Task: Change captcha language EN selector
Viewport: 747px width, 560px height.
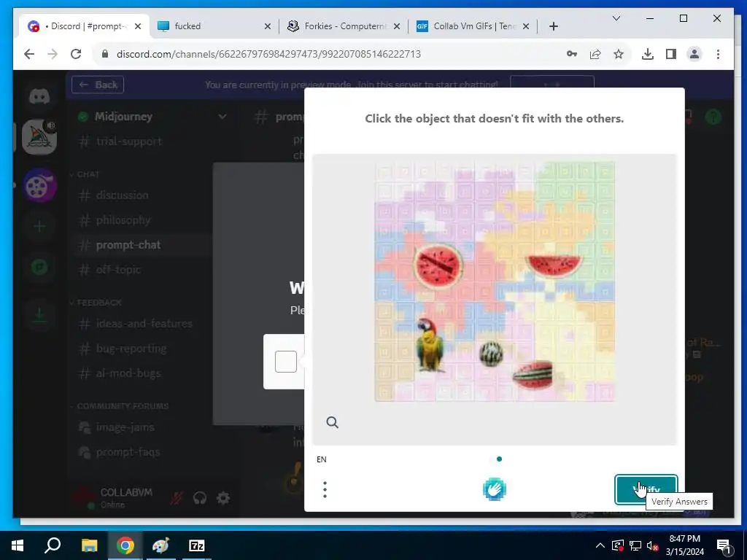Action: (x=322, y=459)
